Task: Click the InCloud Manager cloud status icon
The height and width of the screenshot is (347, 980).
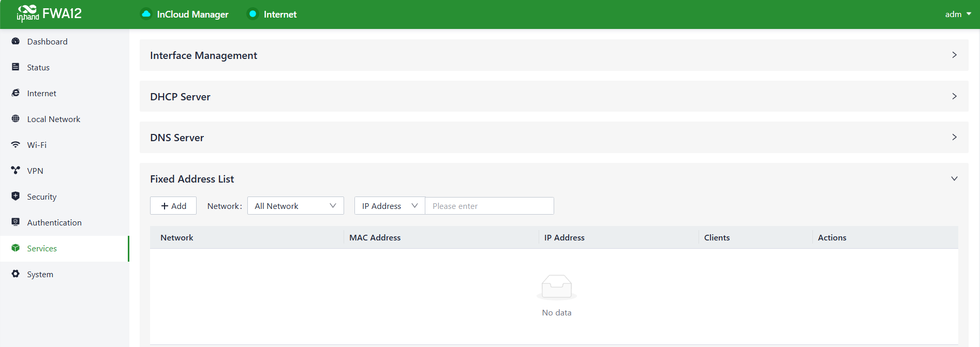Action: [146, 14]
